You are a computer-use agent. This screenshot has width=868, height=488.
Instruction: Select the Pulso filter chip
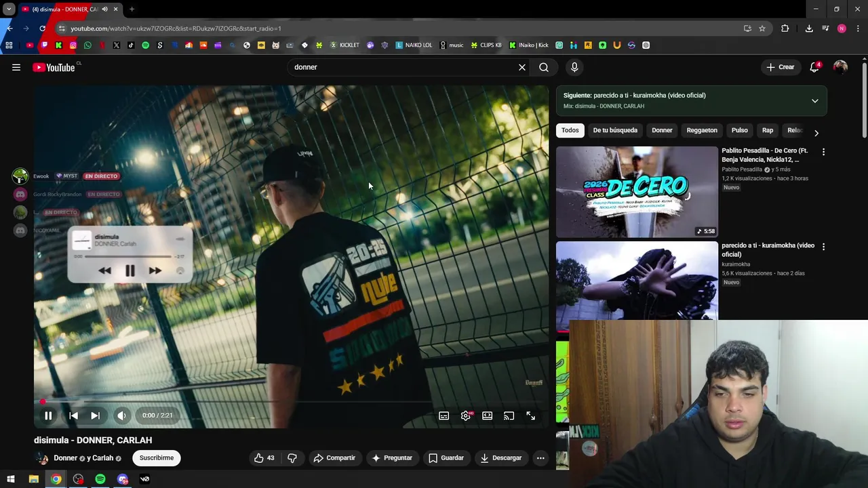pyautogui.click(x=740, y=130)
